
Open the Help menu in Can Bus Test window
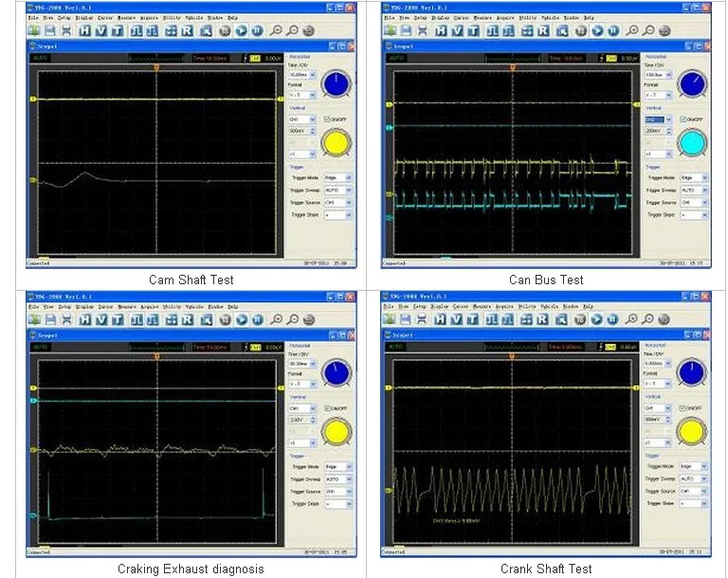pyautogui.click(x=589, y=18)
